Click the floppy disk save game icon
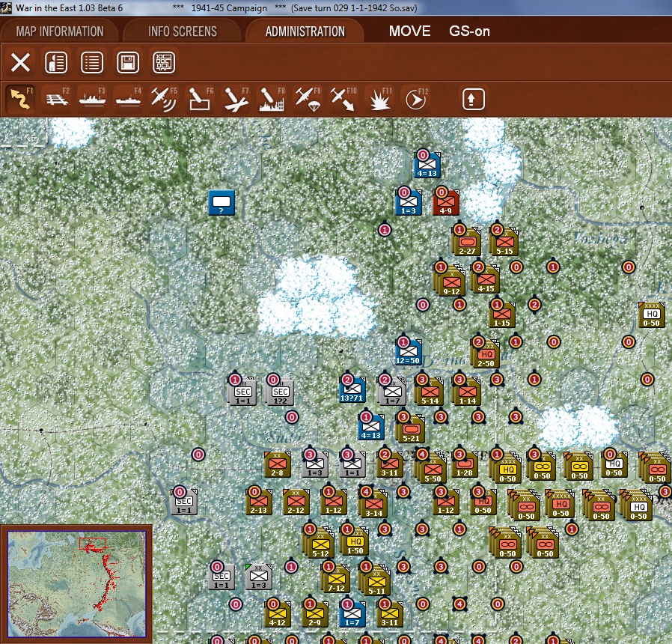 click(x=128, y=63)
